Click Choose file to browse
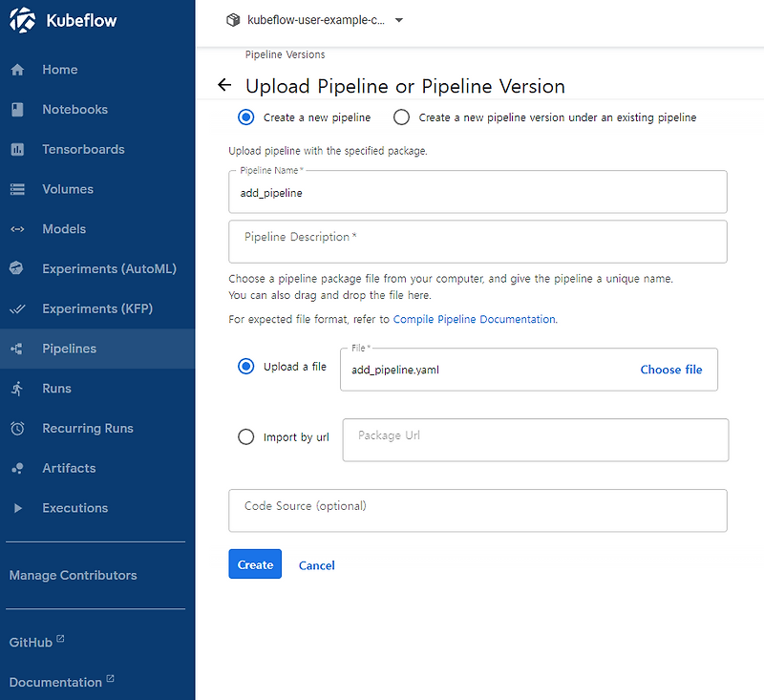Image resolution: width=764 pixels, height=700 pixels. 670,370
